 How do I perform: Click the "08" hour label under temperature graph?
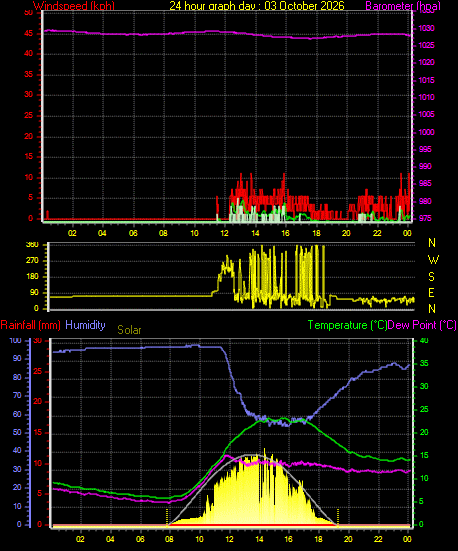pyautogui.click(x=169, y=539)
